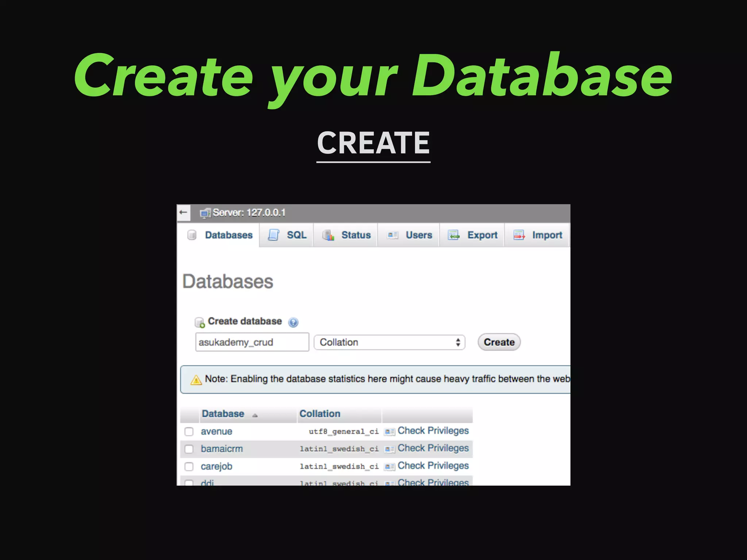Viewport: 747px width, 560px height.
Task: Click the Status tab chart icon
Action: pyautogui.click(x=328, y=235)
